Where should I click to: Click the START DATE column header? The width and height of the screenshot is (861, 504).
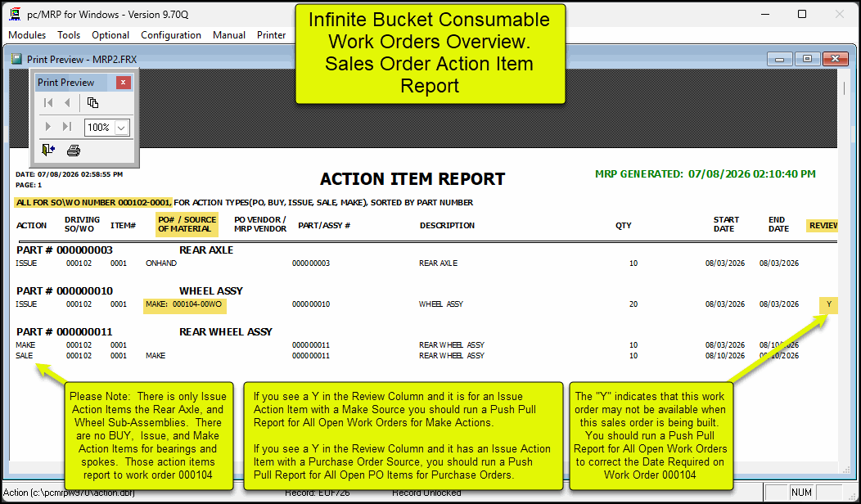[x=726, y=224]
